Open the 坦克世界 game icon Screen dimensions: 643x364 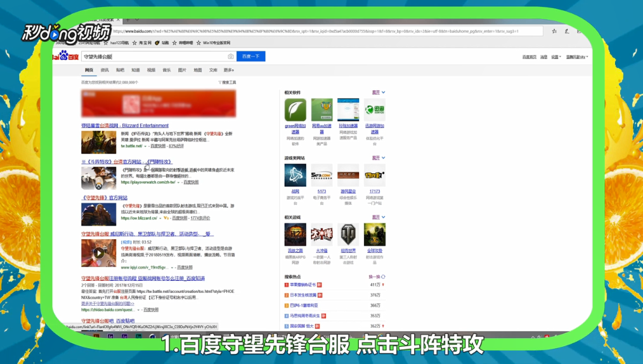tap(348, 235)
